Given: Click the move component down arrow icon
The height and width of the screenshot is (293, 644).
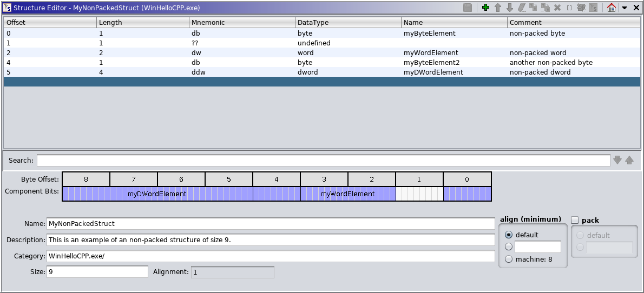Looking at the screenshot, I should point(509,8).
